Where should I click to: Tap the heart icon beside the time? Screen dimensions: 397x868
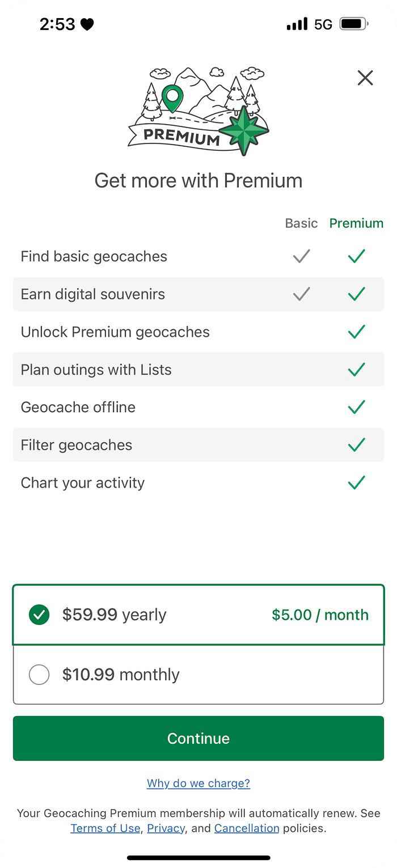point(87,24)
